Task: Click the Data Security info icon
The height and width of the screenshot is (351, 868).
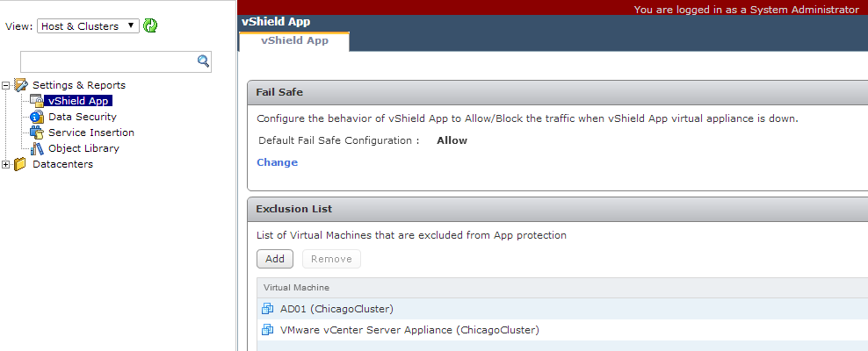Action: coord(37,117)
